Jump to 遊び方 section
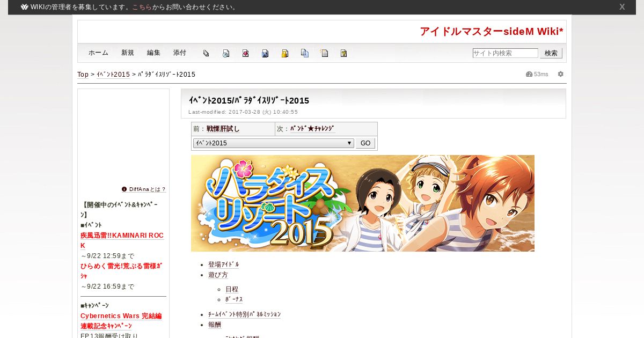Image resolution: width=644 pixels, height=338 pixels. (218, 275)
